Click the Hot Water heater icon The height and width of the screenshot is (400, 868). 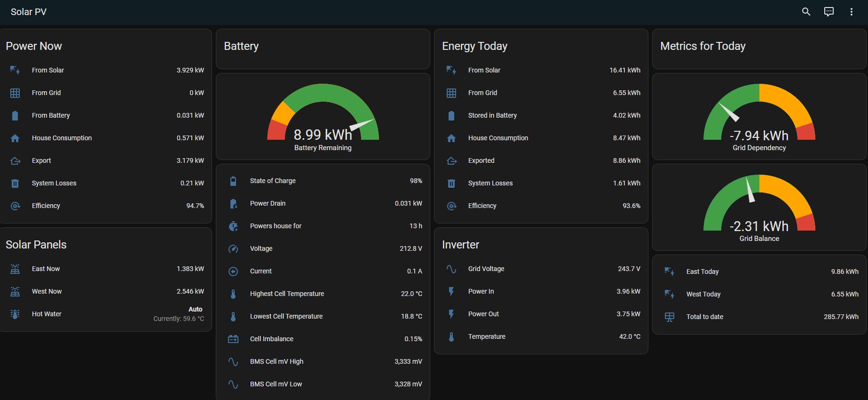[15, 314]
